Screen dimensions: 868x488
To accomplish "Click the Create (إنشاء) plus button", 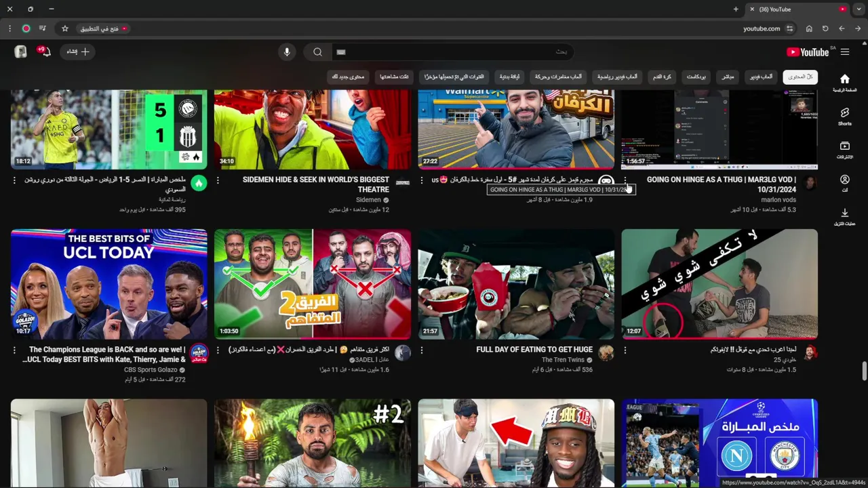I will tap(78, 52).
